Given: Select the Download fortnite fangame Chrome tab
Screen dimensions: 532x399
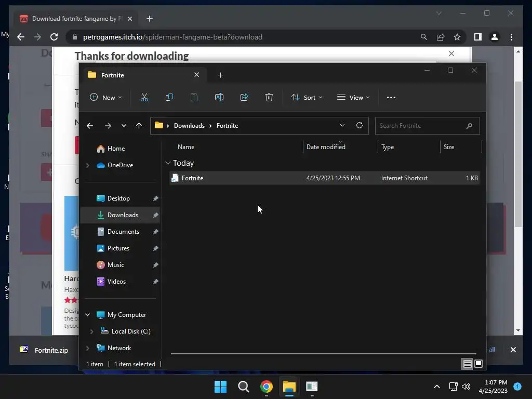Looking at the screenshot, I should click(x=76, y=19).
